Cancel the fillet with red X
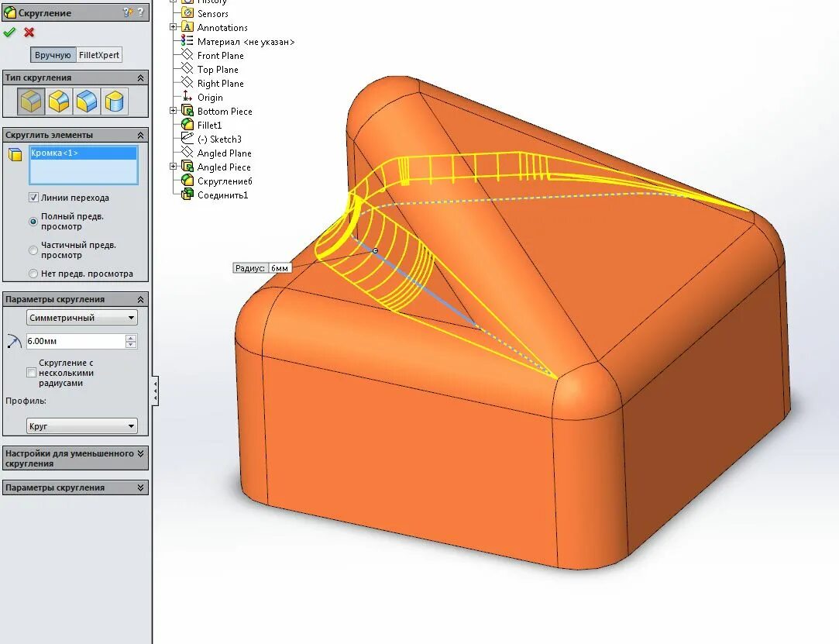Screen dimensions: 839x644 (x=29, y=33)
